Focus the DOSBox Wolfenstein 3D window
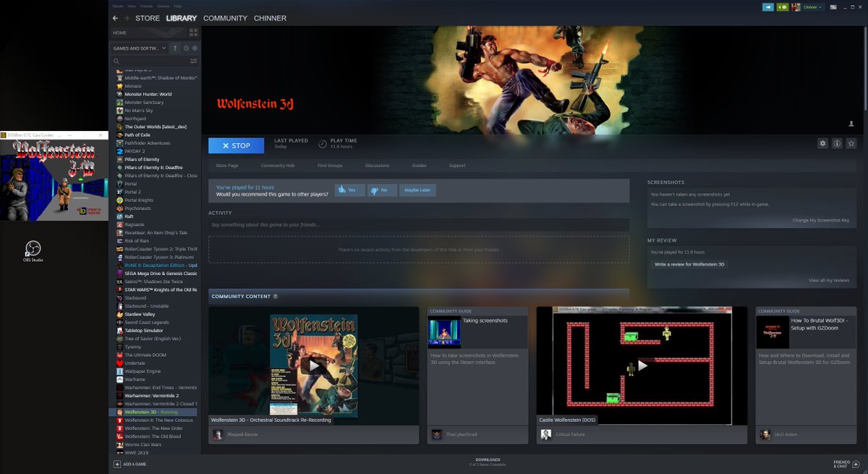Viewport: 868px width, 474px height. 54,177
